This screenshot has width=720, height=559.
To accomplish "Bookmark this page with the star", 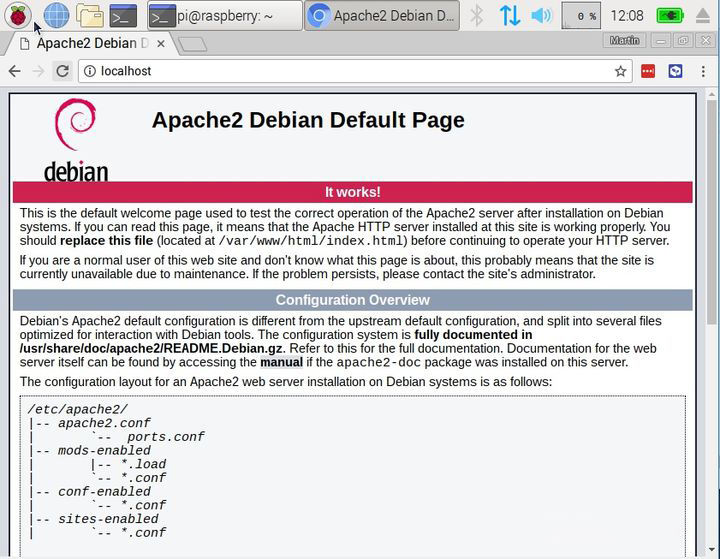I will coord(620,71).
